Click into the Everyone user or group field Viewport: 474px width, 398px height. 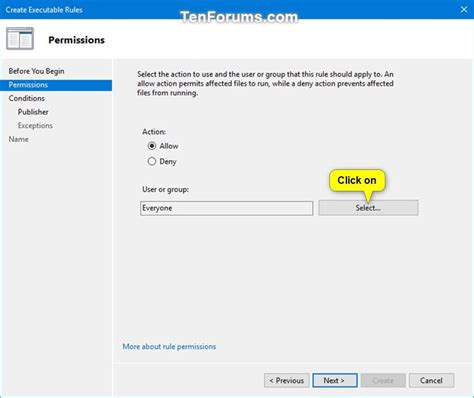click(x=226, y=208)
